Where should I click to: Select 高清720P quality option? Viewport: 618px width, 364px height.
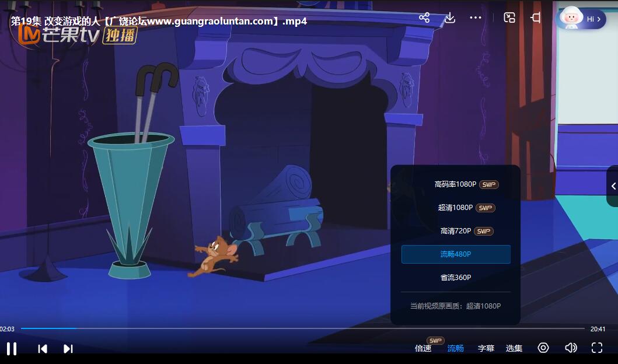click(456, 231)
